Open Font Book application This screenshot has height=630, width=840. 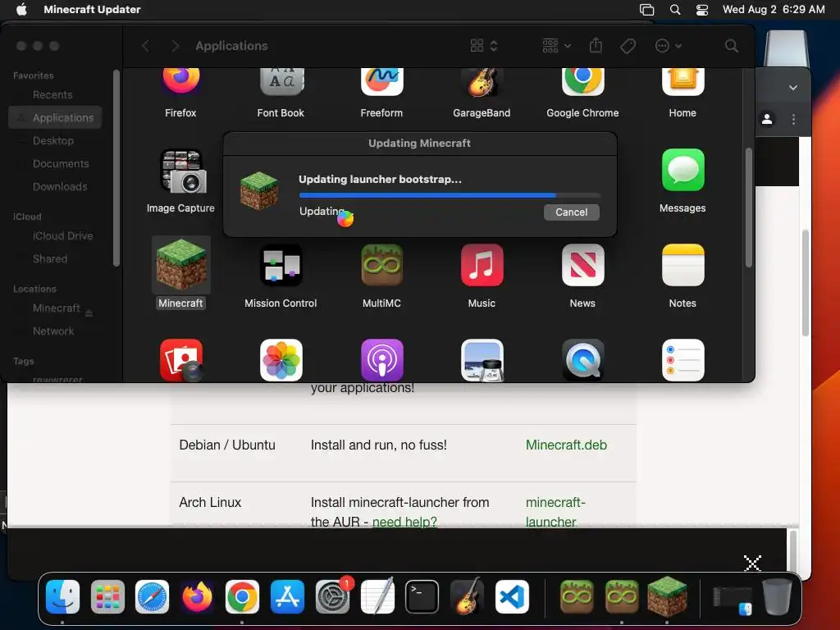(x=281, y=81)
